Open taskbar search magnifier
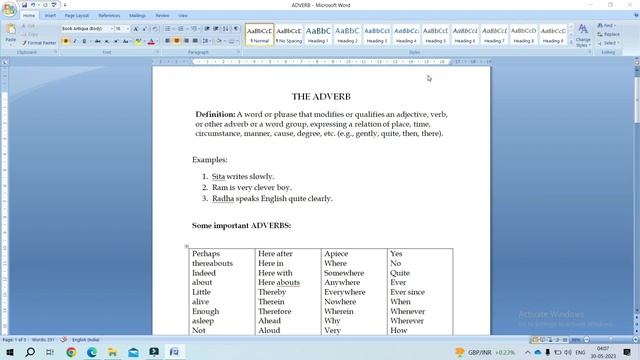This screenshot has width=640, height=360. 30,352
